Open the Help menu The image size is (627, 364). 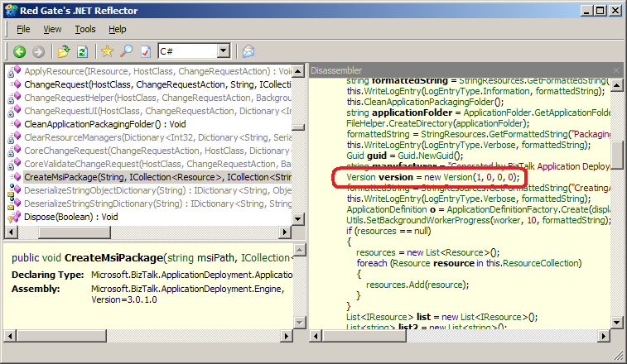tap(117, 29)
